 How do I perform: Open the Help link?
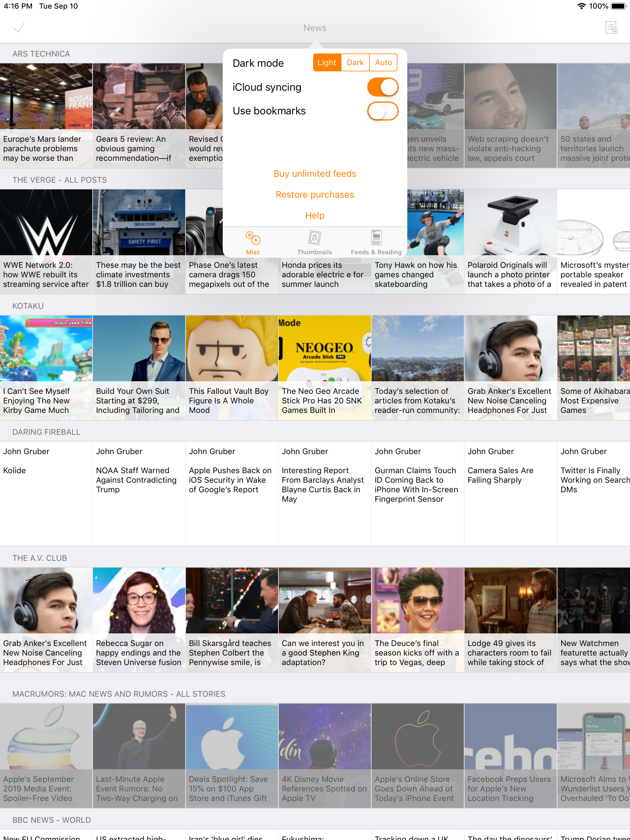pyautogui.click(x=315, y=215)
